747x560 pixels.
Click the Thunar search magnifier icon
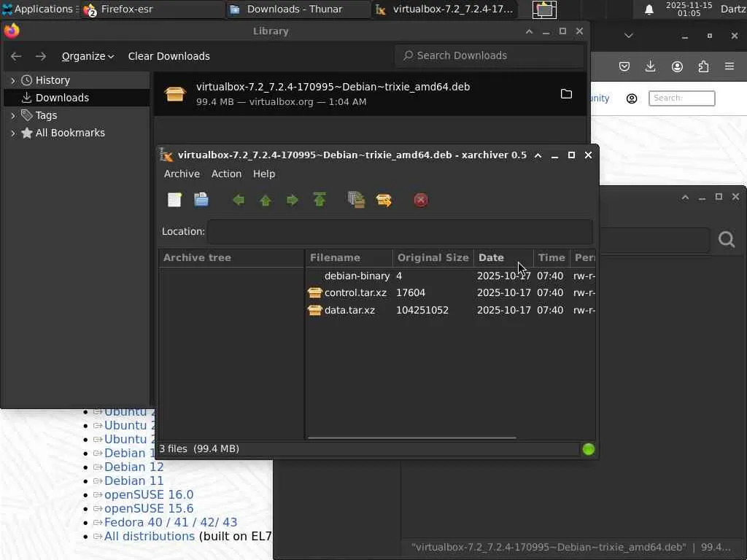[x=727, y=239]
